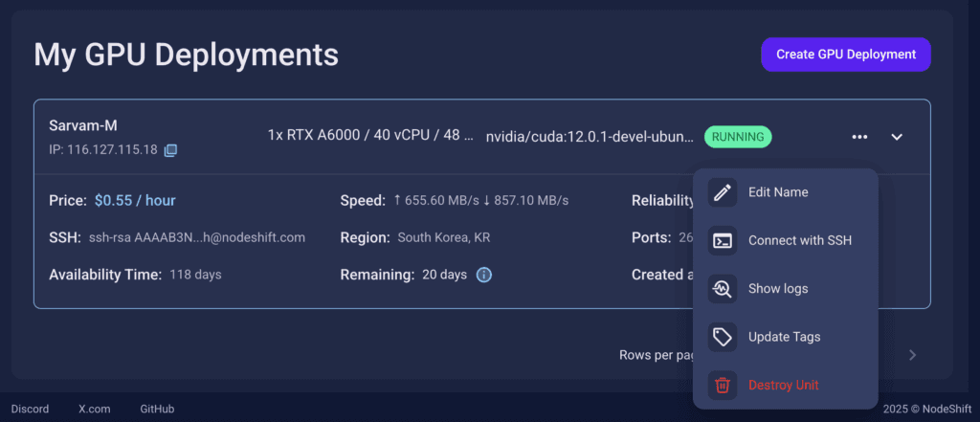Click the RUNNING status badge
Screen dimensions: 980x422
[738, 137]
